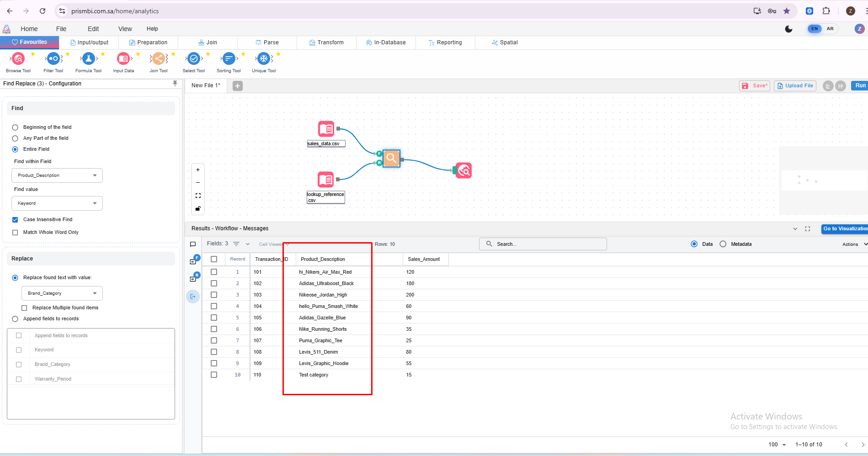Click the Sorting Tool icon
This screenshot has width=868, height=456.
[229, 59]
